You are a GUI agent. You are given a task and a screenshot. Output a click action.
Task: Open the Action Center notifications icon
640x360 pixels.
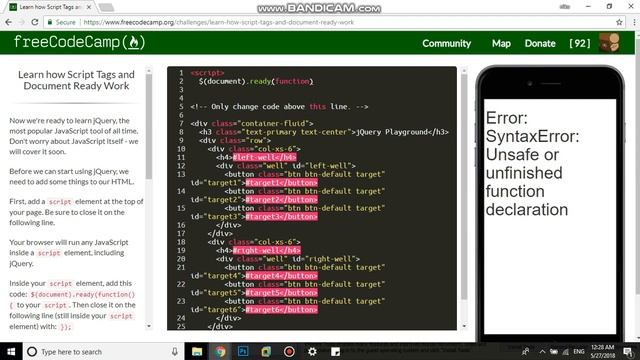click(628, 351)
